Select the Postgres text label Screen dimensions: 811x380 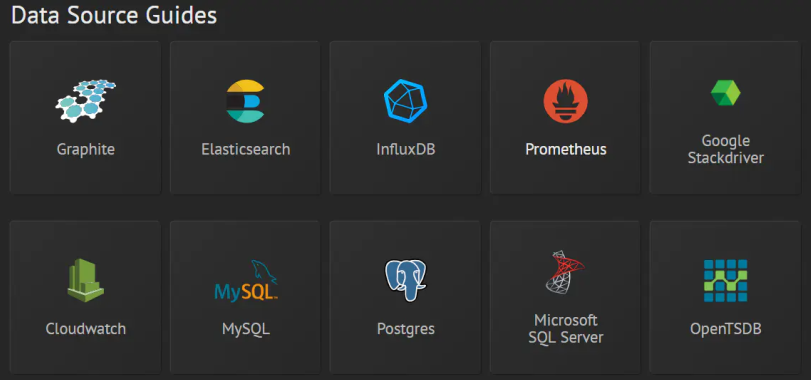[x=406, y=329]
